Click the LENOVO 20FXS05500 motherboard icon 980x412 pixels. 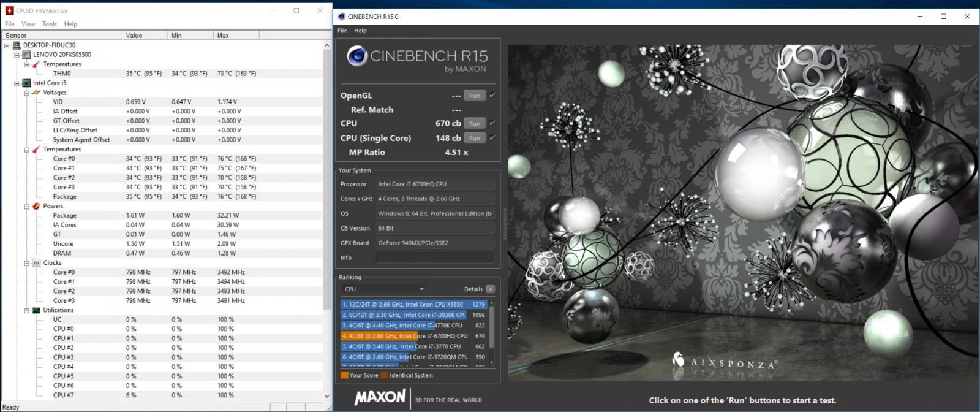pos(26,55)
